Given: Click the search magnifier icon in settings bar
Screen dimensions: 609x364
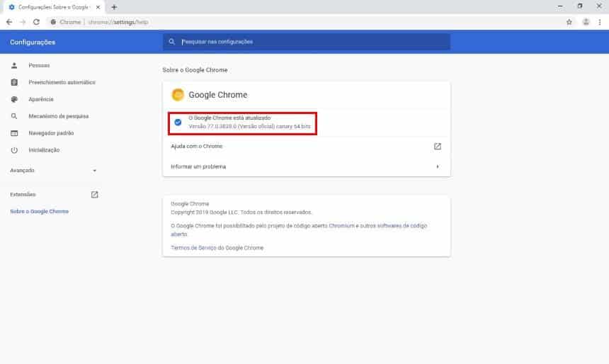Looking at the screenshot, I should click(x=171, y=42).
